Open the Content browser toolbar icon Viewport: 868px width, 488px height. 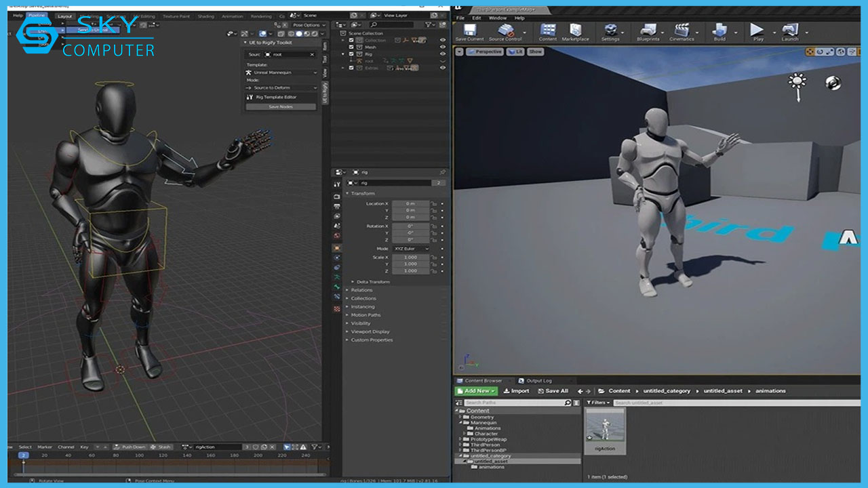548,31
